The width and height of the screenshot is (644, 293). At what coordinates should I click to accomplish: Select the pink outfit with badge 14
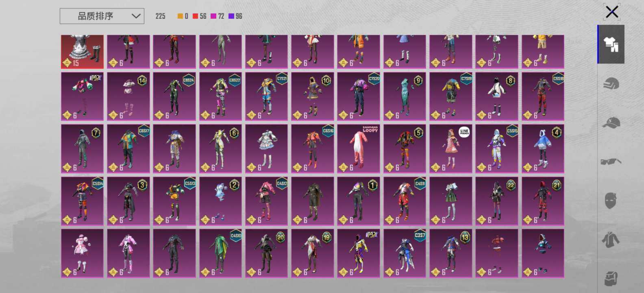(128, 96)
